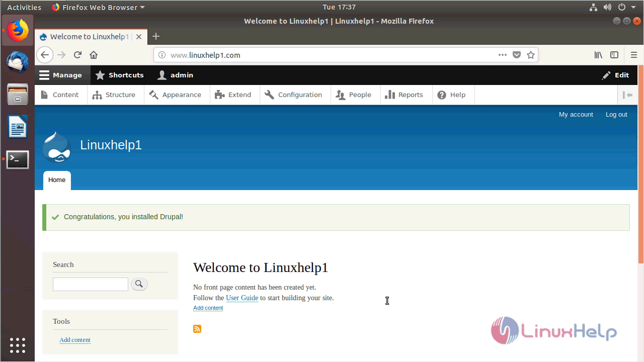Click the Congratulations, you installed Drupal message
The height and width of the screenshot is (362, 644).
click(123, 217)
